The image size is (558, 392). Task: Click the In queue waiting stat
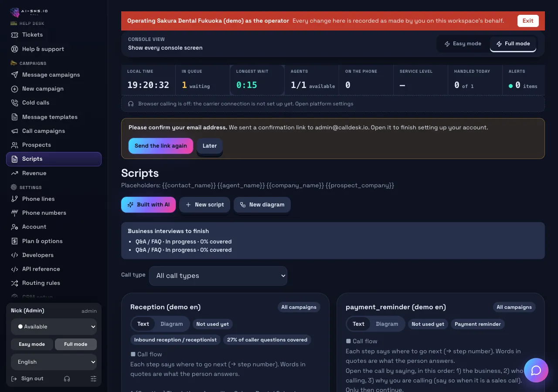click(x=203, y=80)
